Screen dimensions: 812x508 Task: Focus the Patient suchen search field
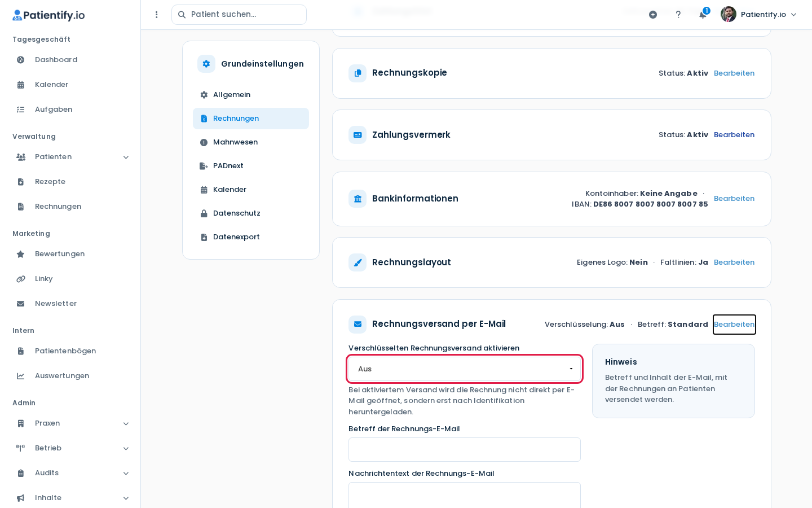click(x=239, y=15)
